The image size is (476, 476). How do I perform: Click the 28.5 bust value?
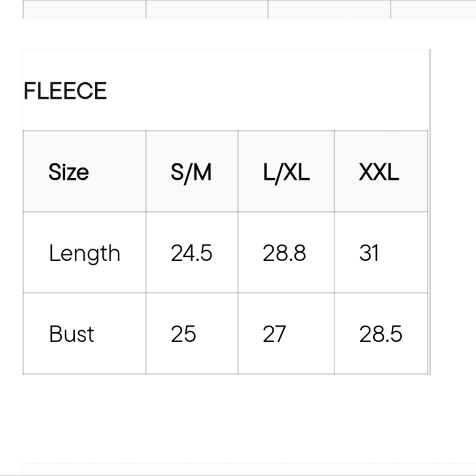[x=381, y=334]
